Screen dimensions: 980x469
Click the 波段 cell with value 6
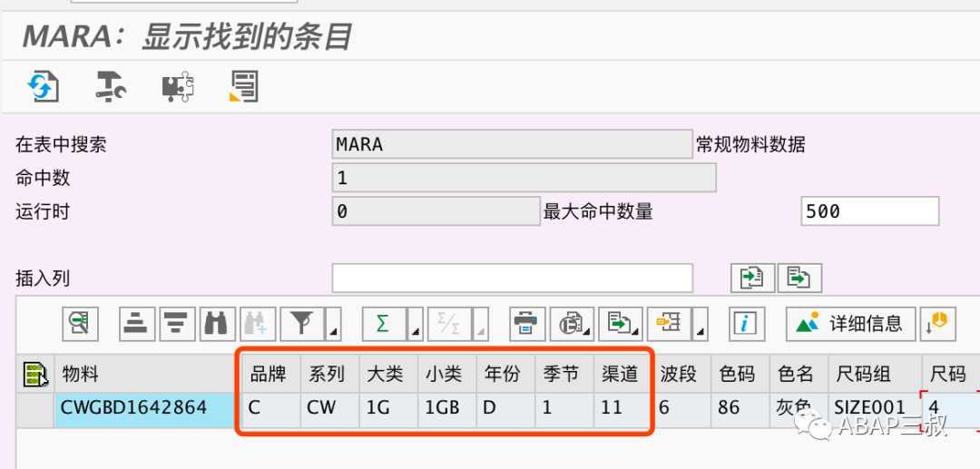pos(681,409)
